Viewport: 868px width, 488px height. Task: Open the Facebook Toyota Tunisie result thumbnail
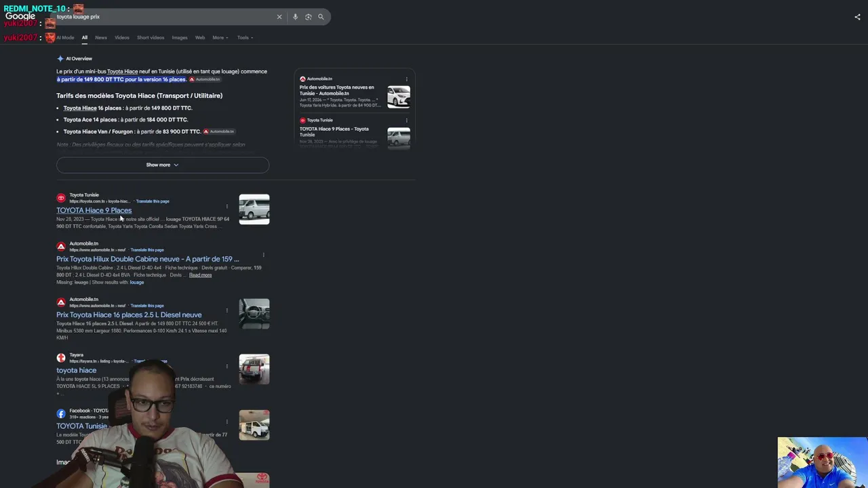coord(254,425)
